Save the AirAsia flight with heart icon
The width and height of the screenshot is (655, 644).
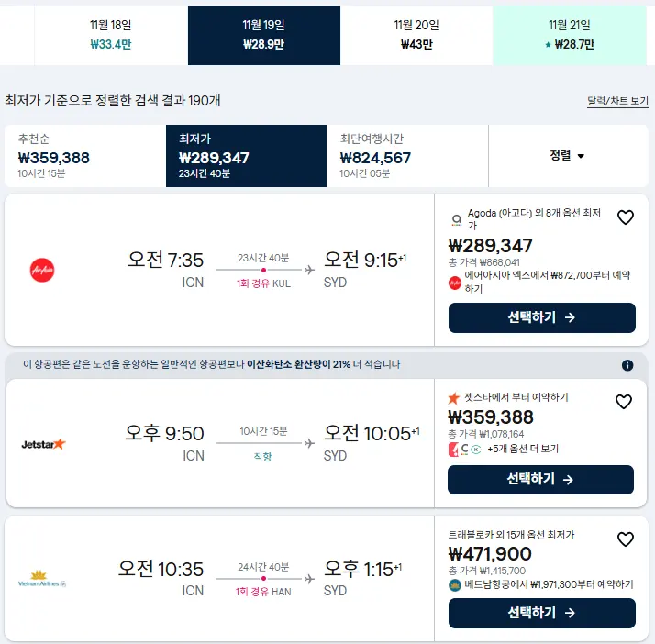(626, 217)
